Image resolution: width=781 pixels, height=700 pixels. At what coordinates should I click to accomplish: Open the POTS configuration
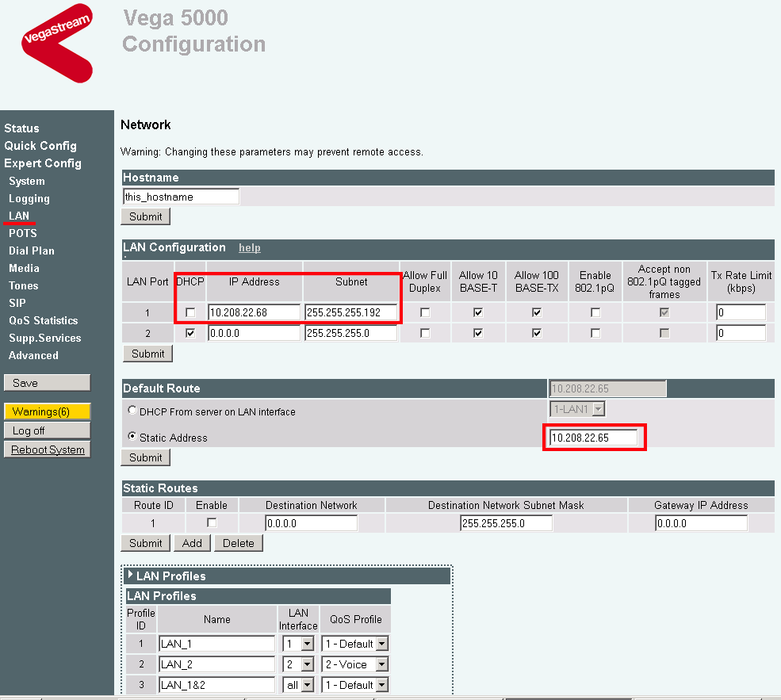click(23, 233)
